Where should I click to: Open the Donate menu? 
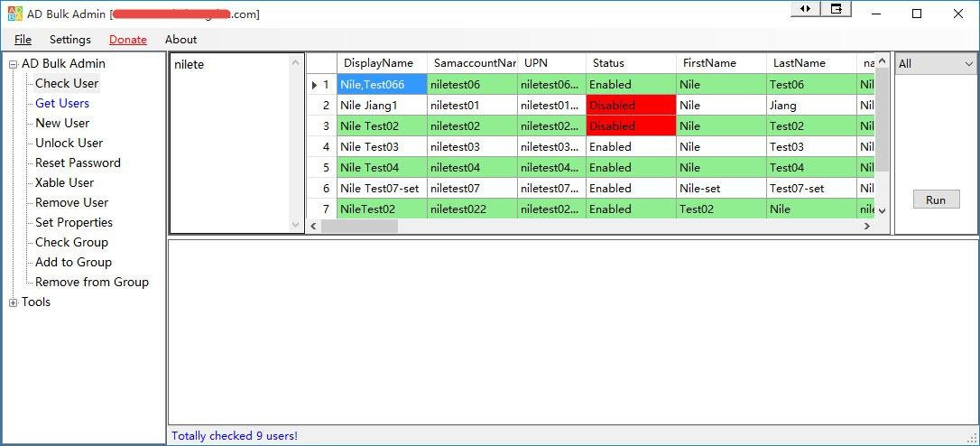tap(128, 40)
